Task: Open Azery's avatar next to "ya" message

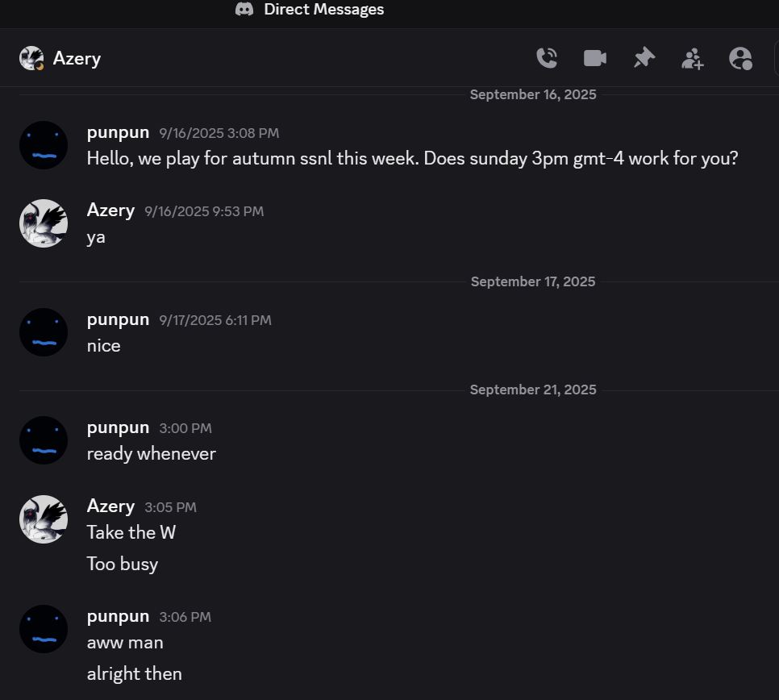Action: point(44,223)
